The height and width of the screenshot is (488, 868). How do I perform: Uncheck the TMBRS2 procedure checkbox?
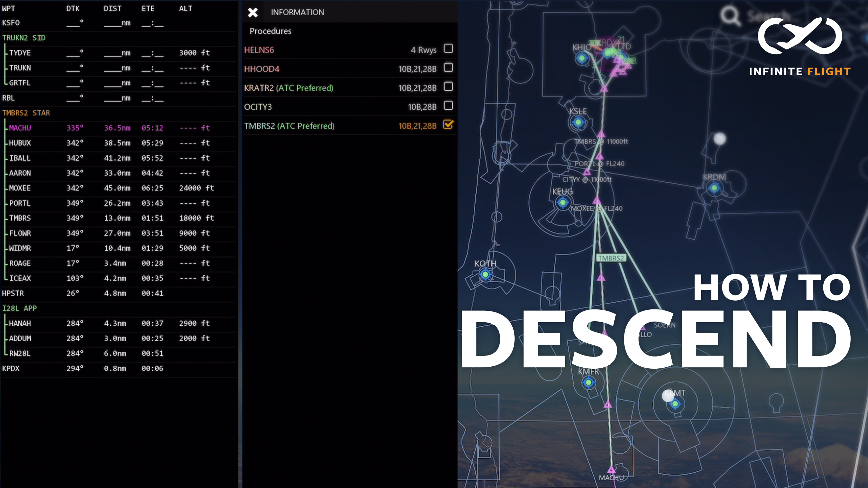click(x=448, y=125)
